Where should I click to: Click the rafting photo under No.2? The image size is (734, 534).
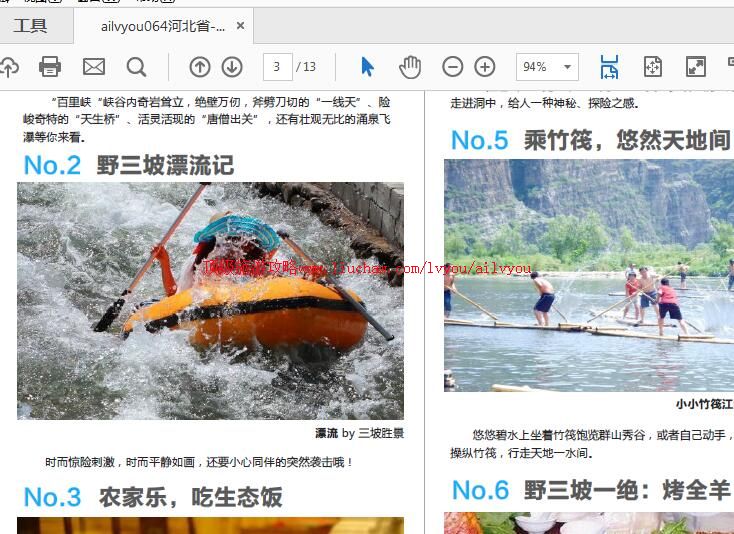(210, 300)
